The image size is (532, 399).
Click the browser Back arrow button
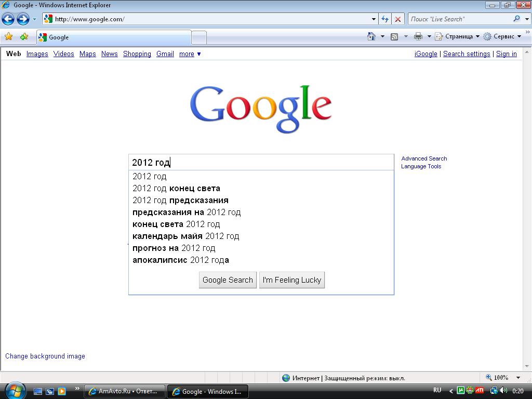tap(8, 19)
